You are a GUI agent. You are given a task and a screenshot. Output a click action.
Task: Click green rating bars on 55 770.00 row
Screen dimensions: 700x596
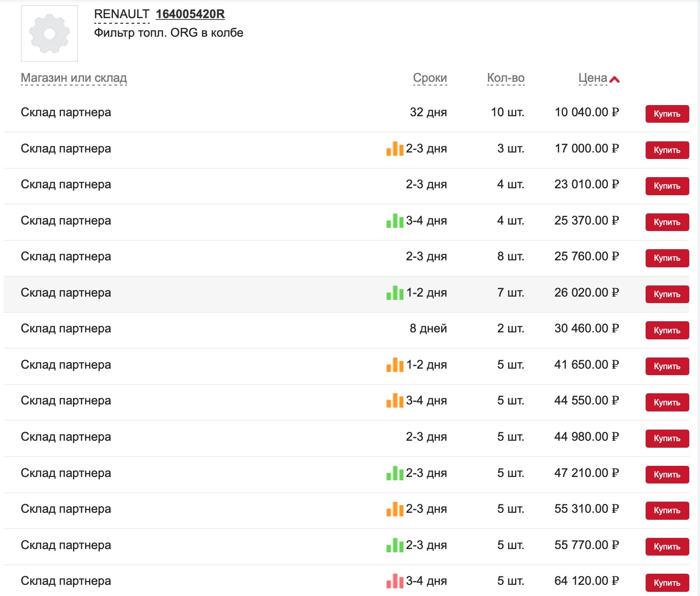point(395,545)
